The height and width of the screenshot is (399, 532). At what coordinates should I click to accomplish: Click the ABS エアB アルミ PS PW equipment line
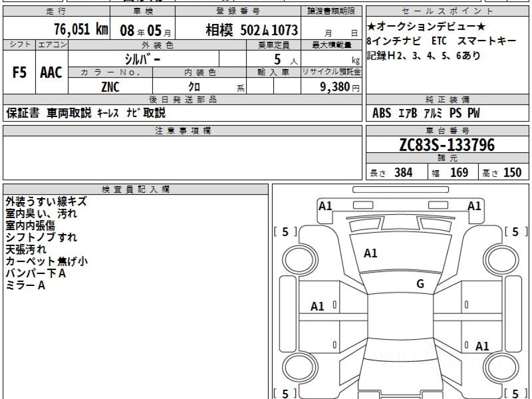[426, 113]
